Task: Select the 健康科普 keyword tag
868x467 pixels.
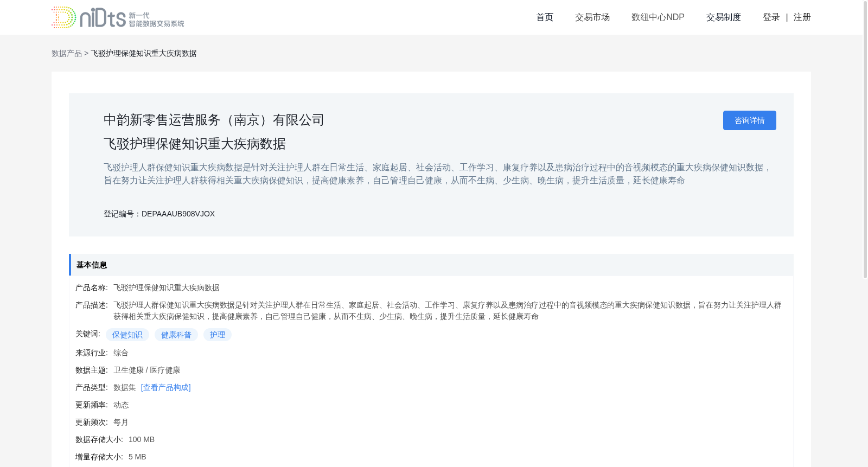Action: [176, 335]
